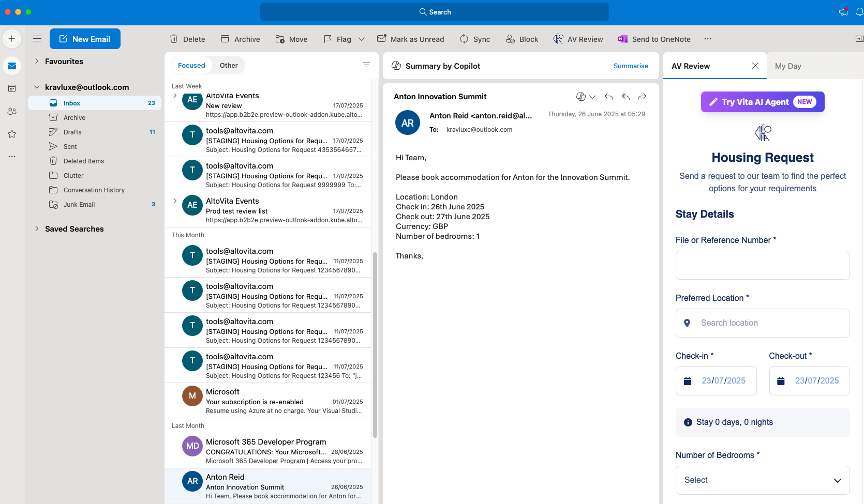Collapse the kravluxe@outlook.com account

[37, 87]
